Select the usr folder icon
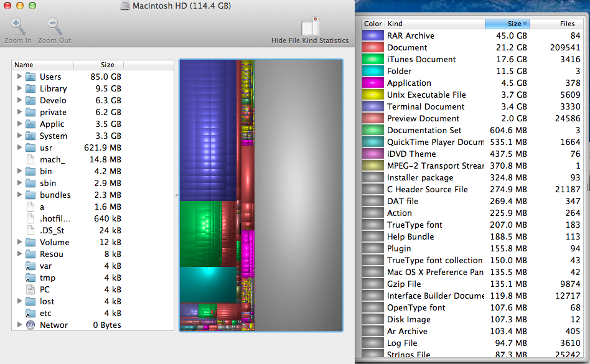This screenshot has width=590, height=364. click(x=30, y=148)
